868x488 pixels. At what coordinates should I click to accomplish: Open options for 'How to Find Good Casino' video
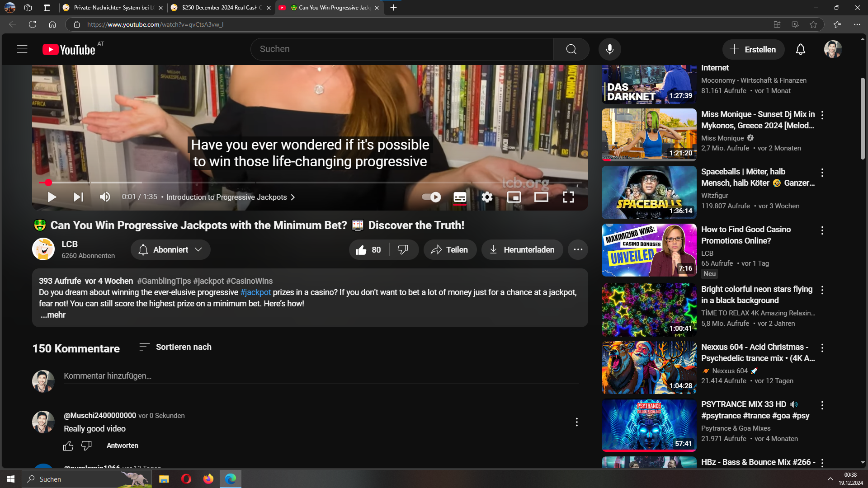(822, 230)
